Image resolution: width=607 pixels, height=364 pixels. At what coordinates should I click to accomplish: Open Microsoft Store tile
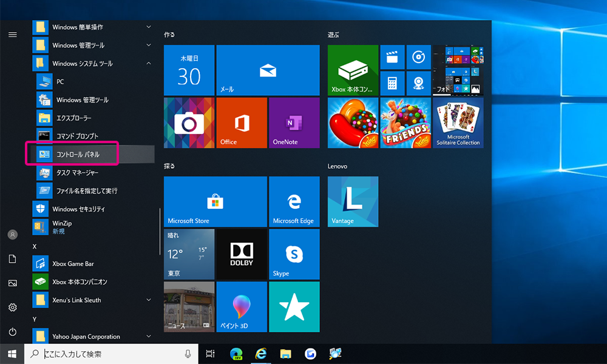point(215,201)
